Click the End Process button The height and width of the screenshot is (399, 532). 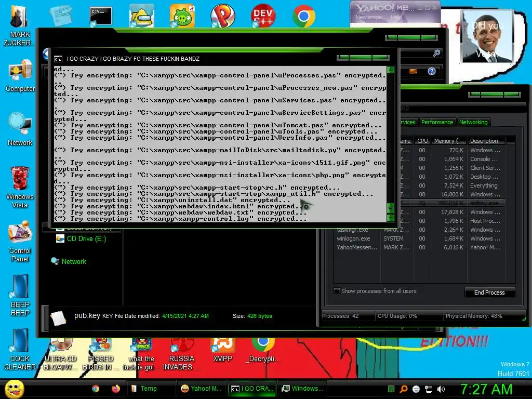[489, 292]
